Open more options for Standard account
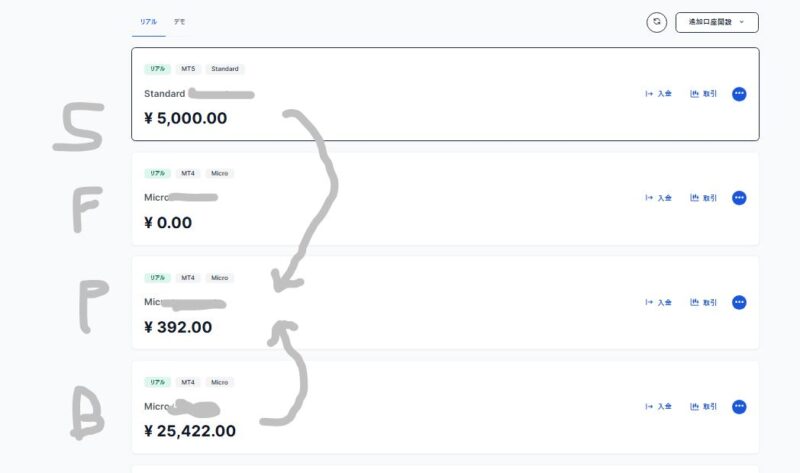Image resolution: width=800 pixels, height=473 pixels. [739, 94]
